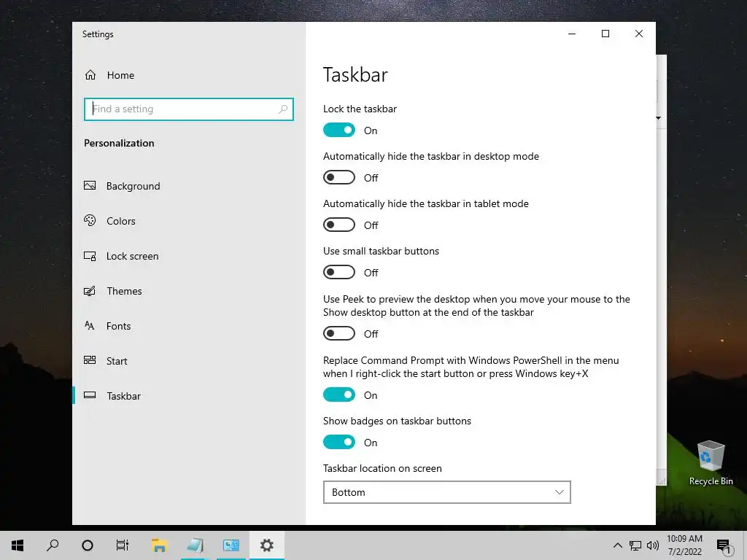747x560 pixels.
Task: Select the Recycle Bin desktop icon
Action: (x=711, y=463)
